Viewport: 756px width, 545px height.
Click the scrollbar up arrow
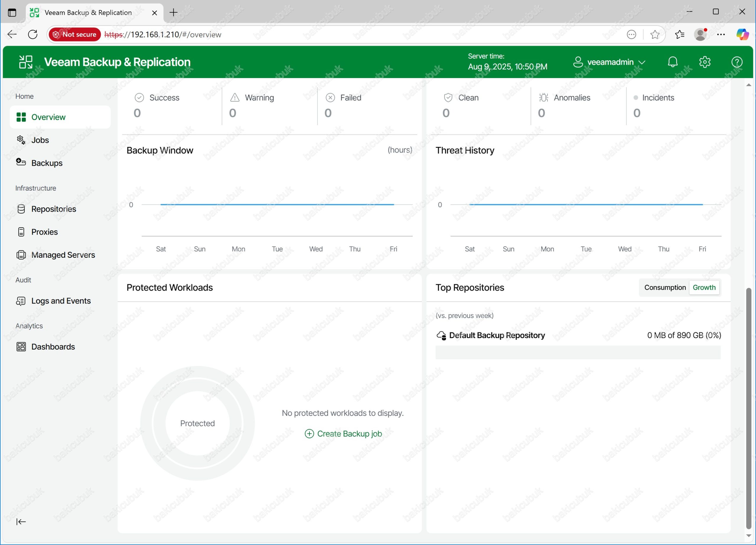[x=749, y=85]
